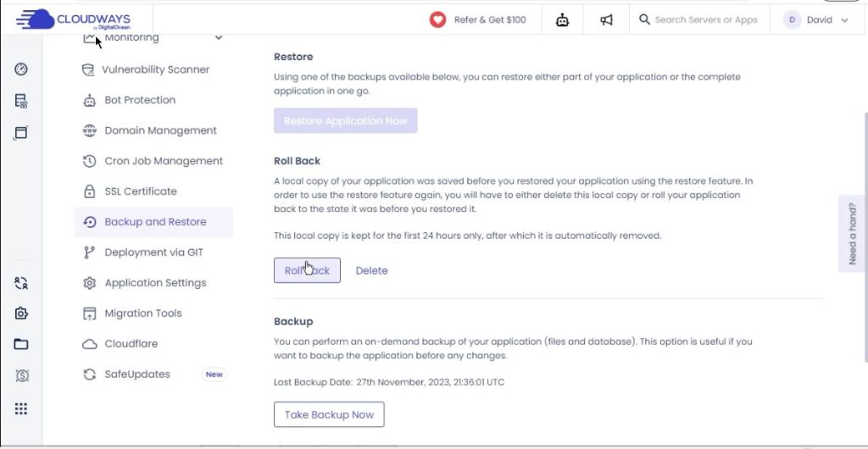
Task: Go to SSL Certificate in sidebar
Action: 141,191
